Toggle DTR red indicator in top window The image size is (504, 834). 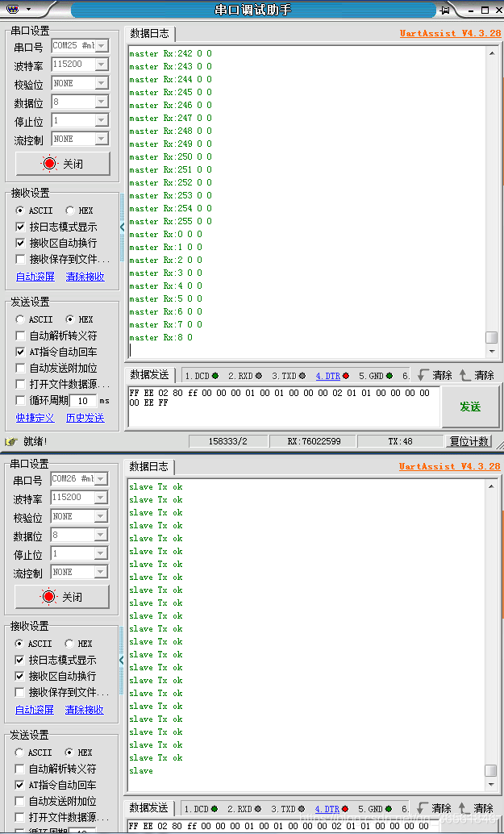pos(346,376)
